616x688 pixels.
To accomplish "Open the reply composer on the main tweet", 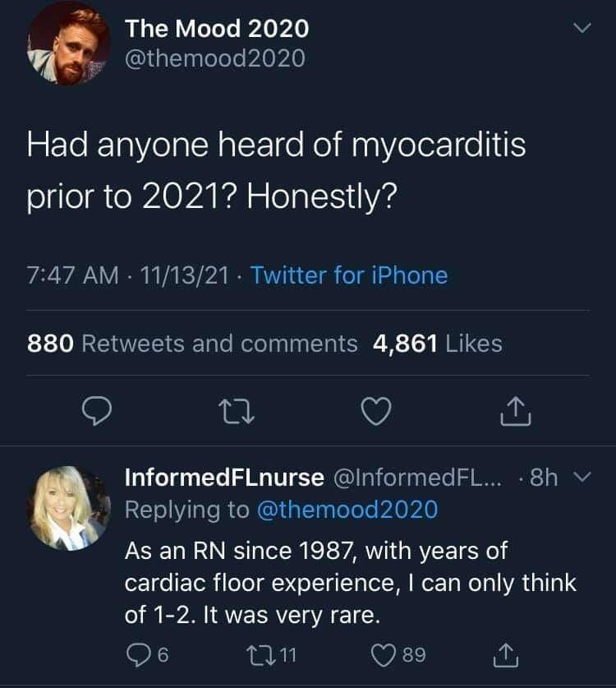I will (x=98, y=413).
